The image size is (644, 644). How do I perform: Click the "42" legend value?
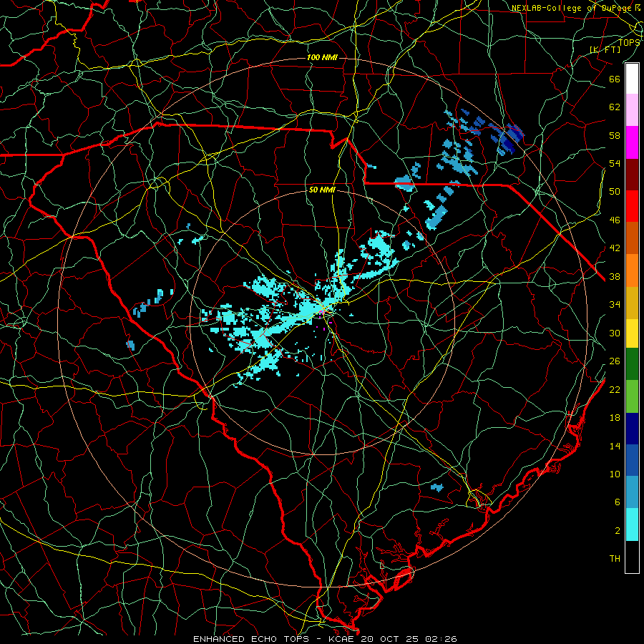coord(615,248)
